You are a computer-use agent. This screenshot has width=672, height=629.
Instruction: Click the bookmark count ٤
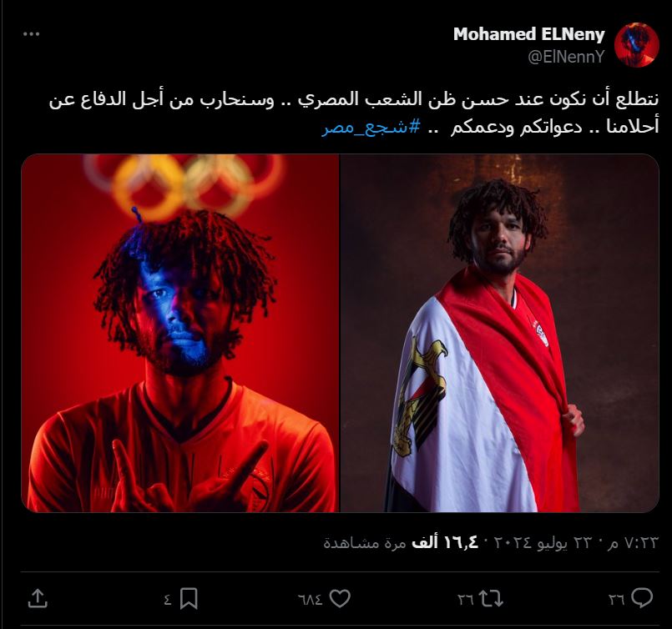(x=168, y=600)
